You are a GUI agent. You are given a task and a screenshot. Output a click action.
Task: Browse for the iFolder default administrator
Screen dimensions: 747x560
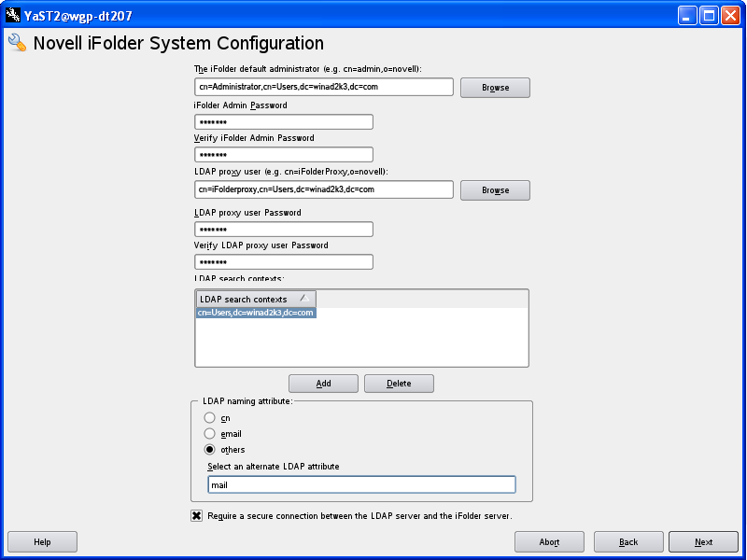click(x=495, y=88)
